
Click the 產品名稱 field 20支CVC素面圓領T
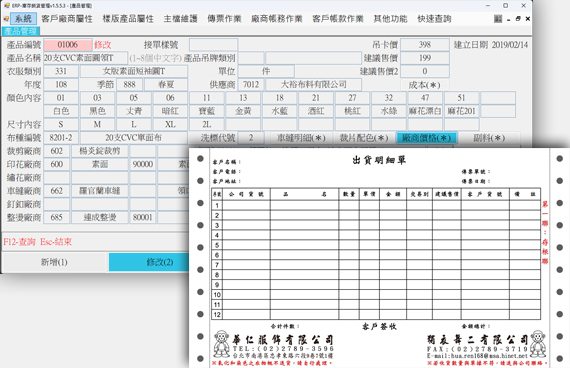tap(85, 58)
